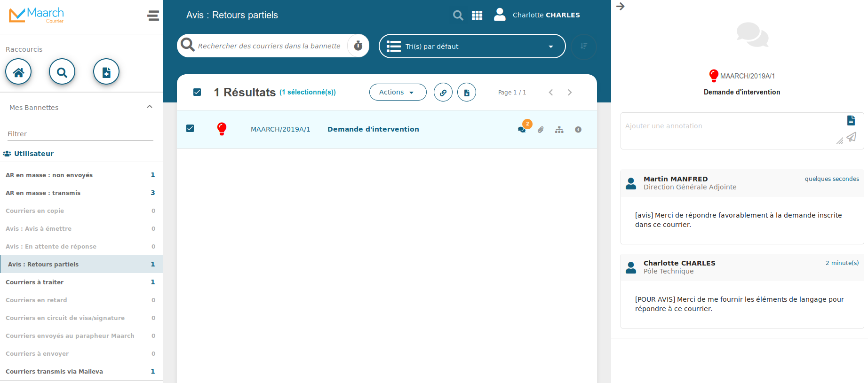
Task: Open Courriers en copie basket
Action: (x=81, y=211)
